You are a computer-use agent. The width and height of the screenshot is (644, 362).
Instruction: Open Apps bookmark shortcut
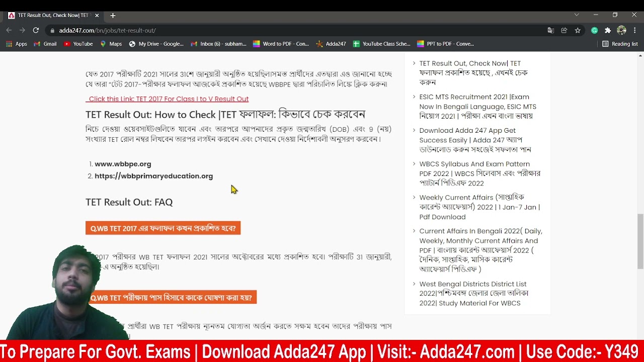tap(17, 44)
